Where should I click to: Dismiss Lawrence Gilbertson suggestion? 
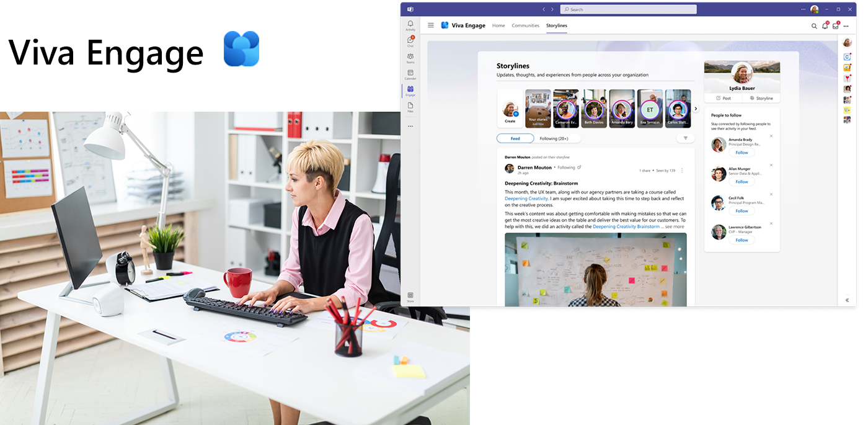(771, 223)
